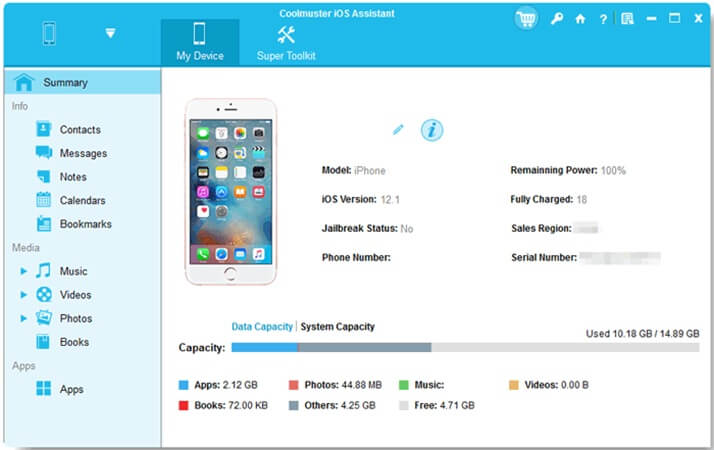Click the Photos pictures icon
Image resolution: width=714 pixels, height=450 pixels.
pyautogui.click(x=44, y=317)
